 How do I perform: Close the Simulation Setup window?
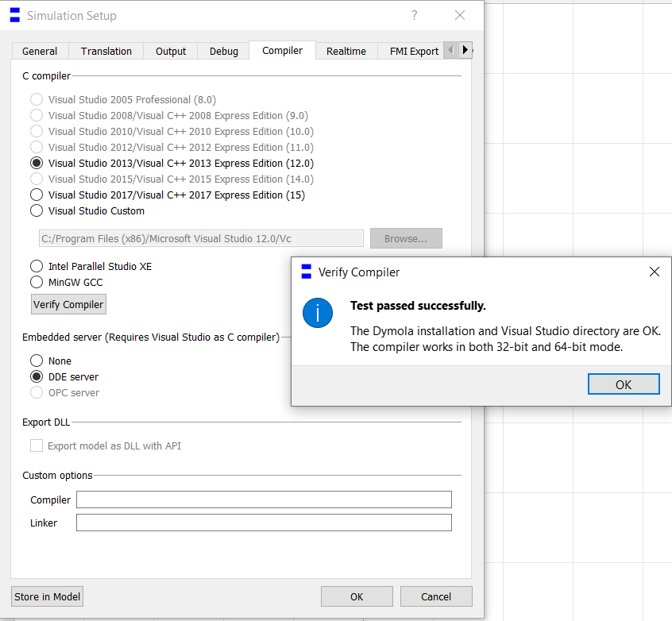tap(460, 15)
